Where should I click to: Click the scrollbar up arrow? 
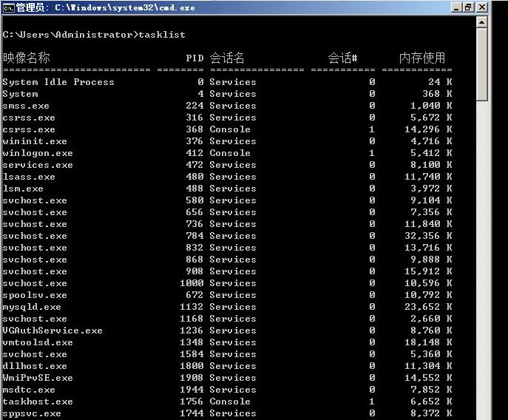(482, 22)
